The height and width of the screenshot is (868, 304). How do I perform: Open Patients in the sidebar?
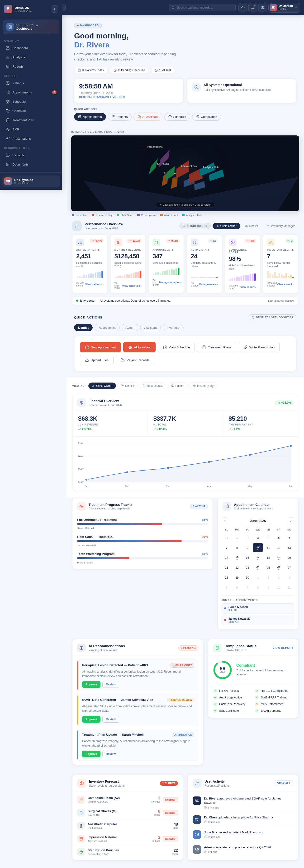[31, 83]
